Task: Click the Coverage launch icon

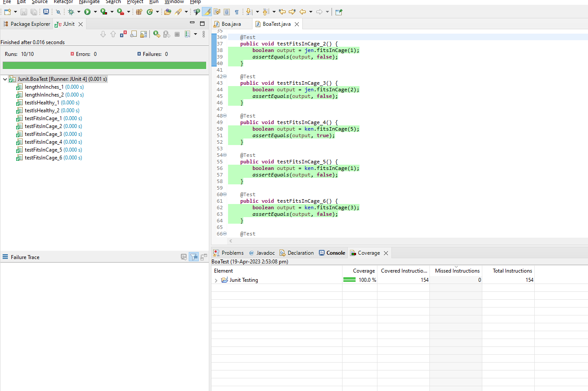Action: 104,12
